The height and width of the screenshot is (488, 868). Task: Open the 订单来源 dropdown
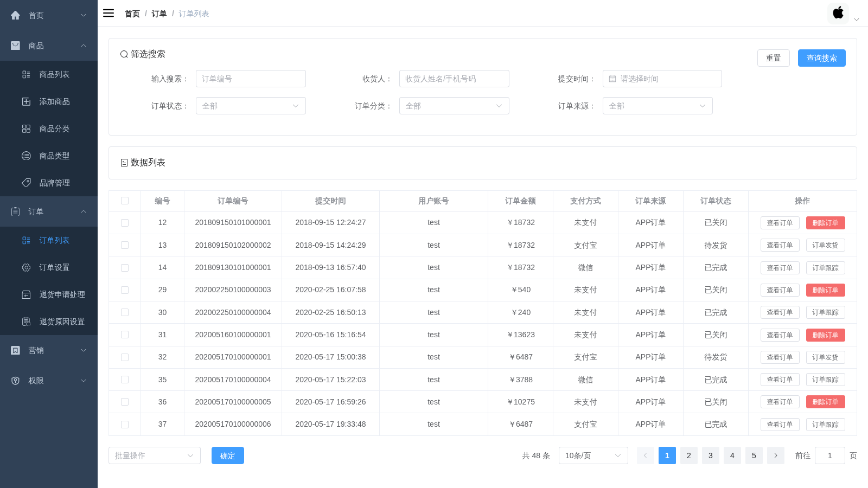click(x=658, y=106)
